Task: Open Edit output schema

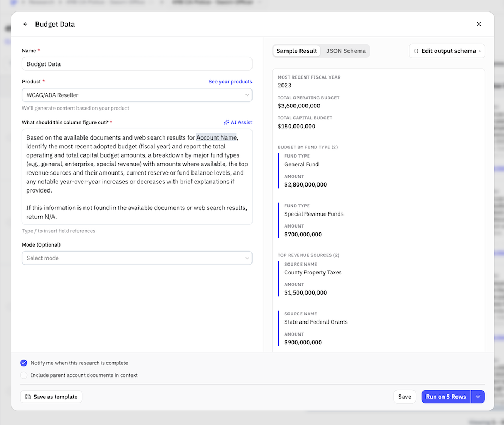Action: [447, 51]
